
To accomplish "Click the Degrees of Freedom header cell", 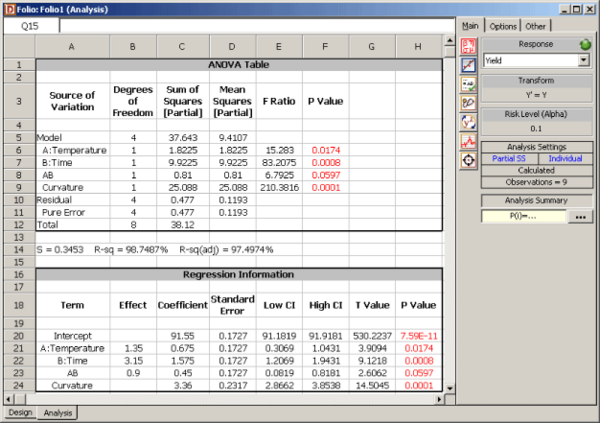I will pos(133,101).
